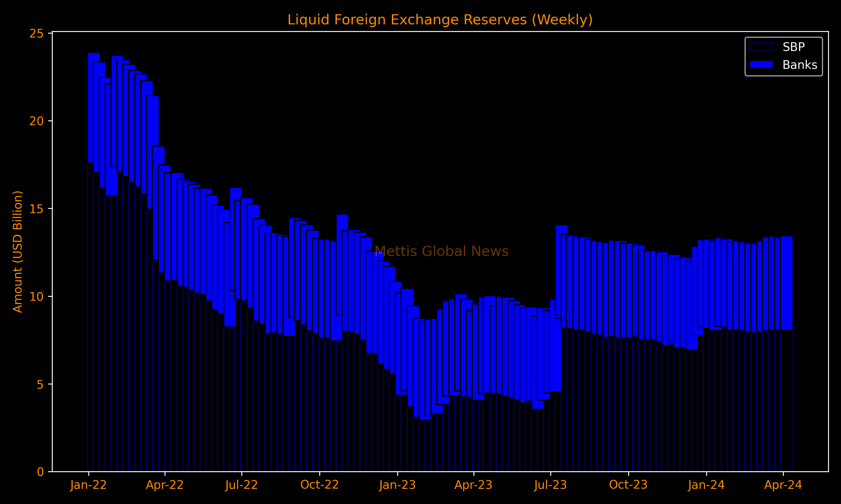The image size is (841, 504).
Task: Select the SBP legend label
Action: click(x=793, y=47)
